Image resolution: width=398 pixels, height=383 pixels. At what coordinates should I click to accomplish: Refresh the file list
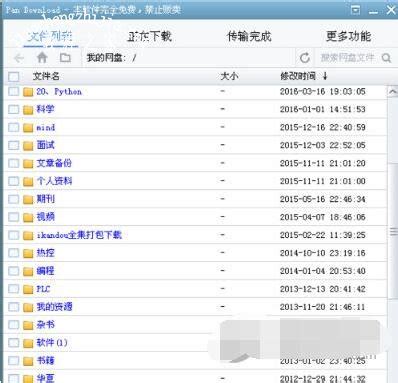click(305, 58)
